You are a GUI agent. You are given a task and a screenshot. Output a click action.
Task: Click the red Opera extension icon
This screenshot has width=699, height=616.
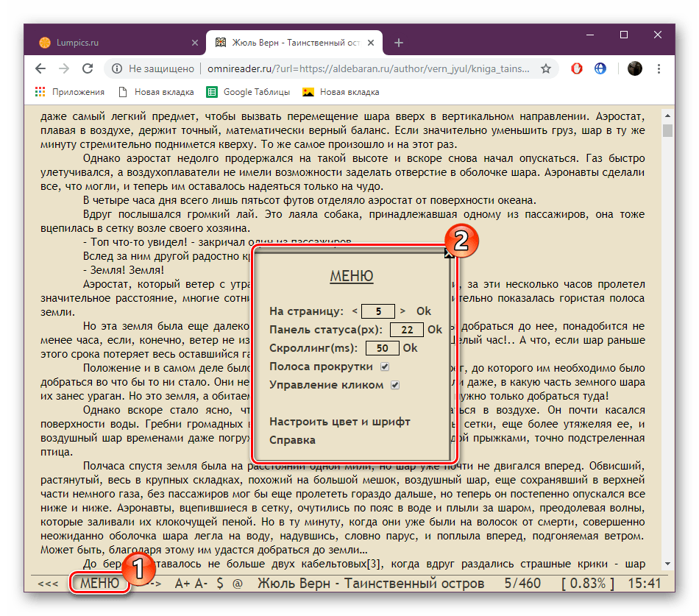pyautogui.click(x=577, y=68)
